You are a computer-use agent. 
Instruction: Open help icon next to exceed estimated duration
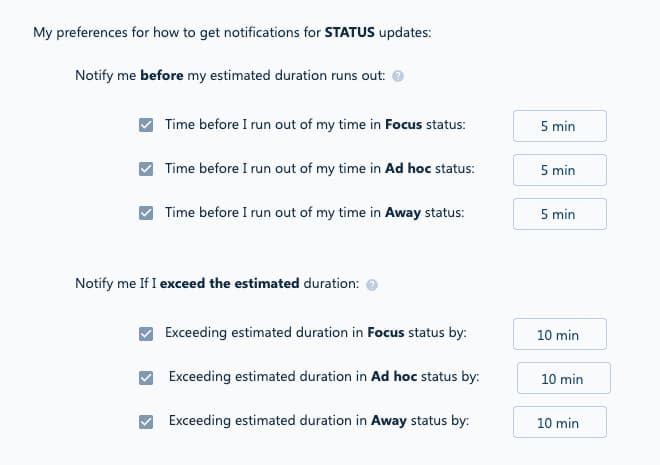click(x=372, y=285)
